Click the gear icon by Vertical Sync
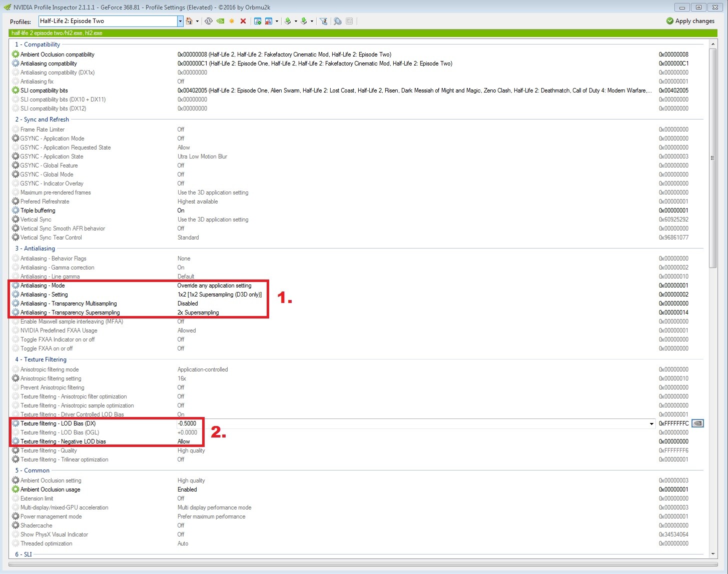The height and width of the screenshot is (574, 728). [x=16, y=219]
